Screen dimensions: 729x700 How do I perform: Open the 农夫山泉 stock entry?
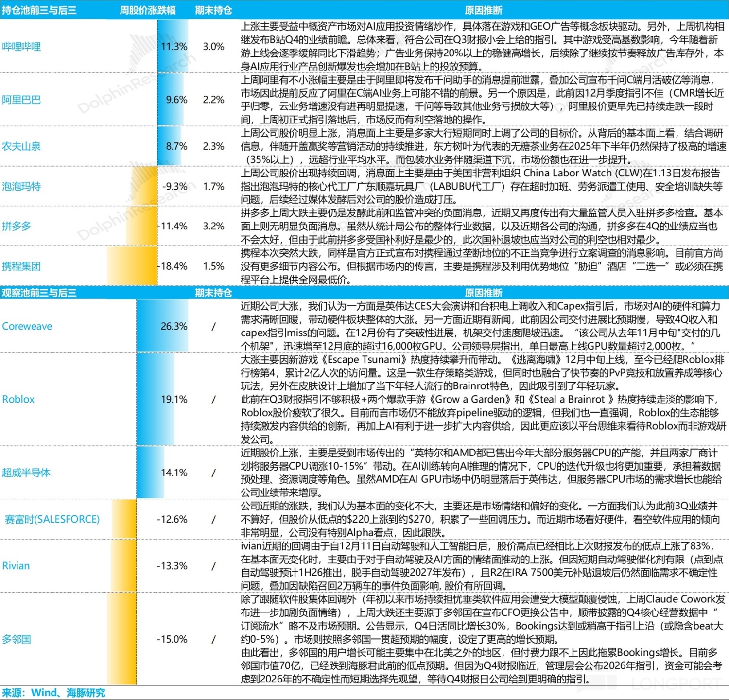[x=21, y=146]
